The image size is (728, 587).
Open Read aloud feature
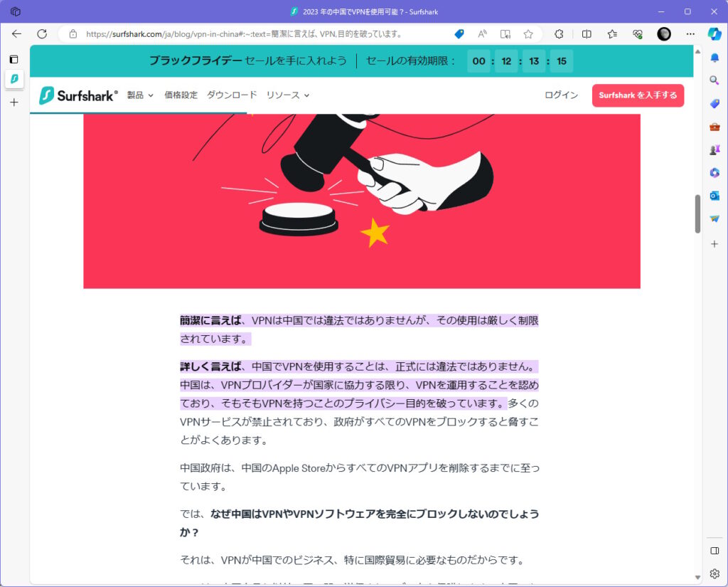(x=483, y=34)
